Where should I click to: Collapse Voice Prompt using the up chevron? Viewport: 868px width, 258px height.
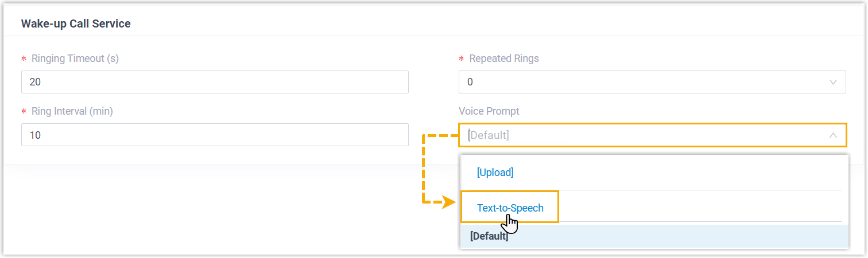pos(833,135)
